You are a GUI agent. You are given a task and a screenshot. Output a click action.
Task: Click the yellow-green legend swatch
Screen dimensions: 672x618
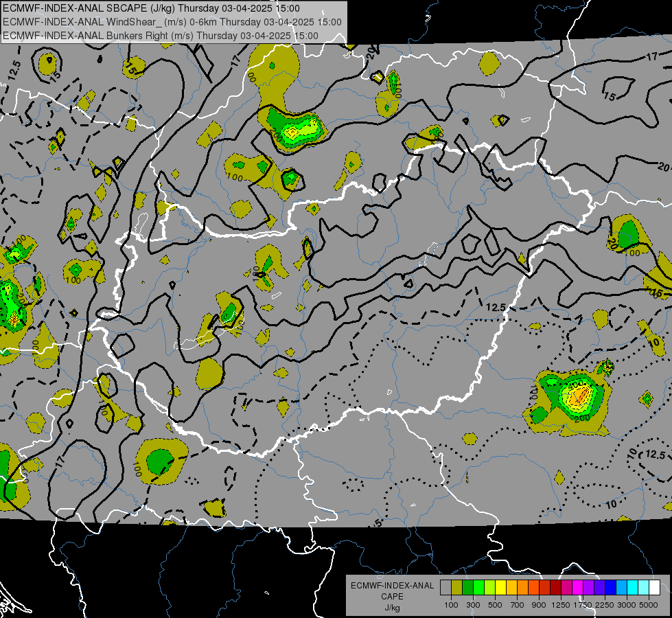point(489,588)
